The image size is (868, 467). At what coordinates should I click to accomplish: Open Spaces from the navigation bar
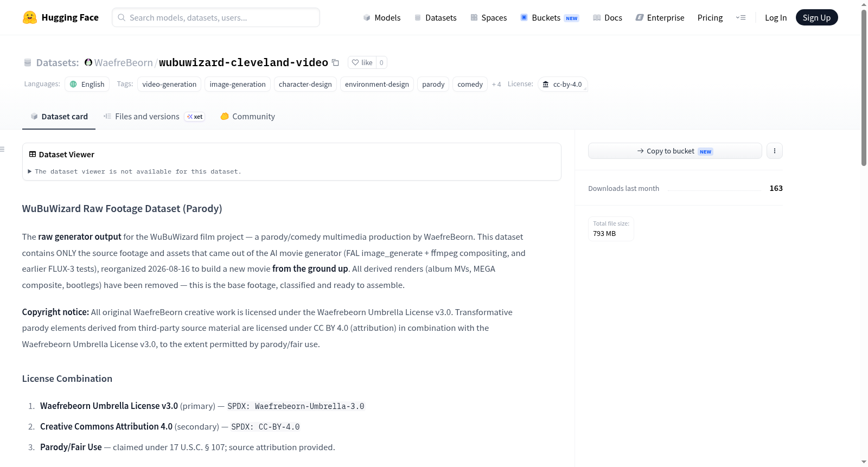(x=488, y=17)
